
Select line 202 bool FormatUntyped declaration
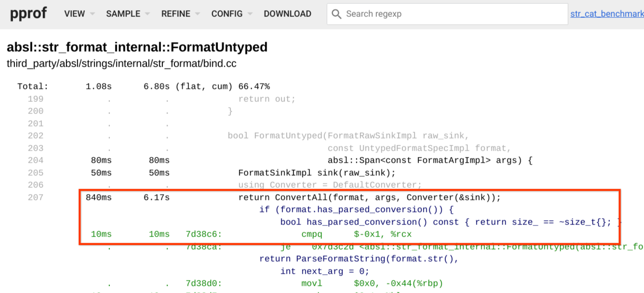coord(348,136)
